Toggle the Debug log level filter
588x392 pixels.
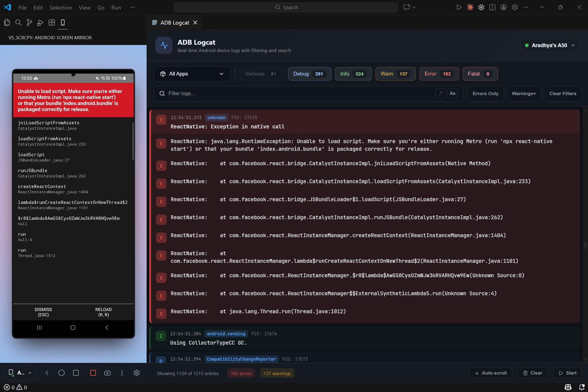point(309,74)
